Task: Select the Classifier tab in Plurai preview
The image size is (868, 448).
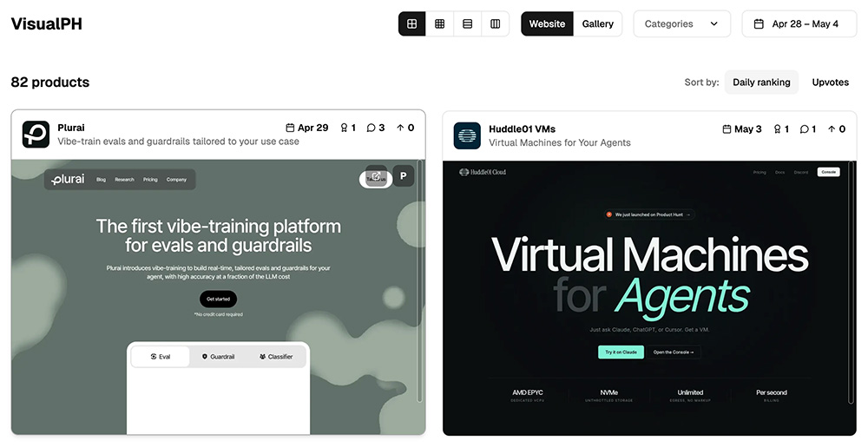Action: pyautogui.click(x=276, y=357)
